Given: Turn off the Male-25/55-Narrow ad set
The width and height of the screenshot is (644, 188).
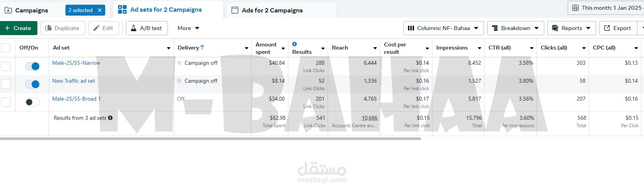Looking at the screenshot, I should point(32,66).
